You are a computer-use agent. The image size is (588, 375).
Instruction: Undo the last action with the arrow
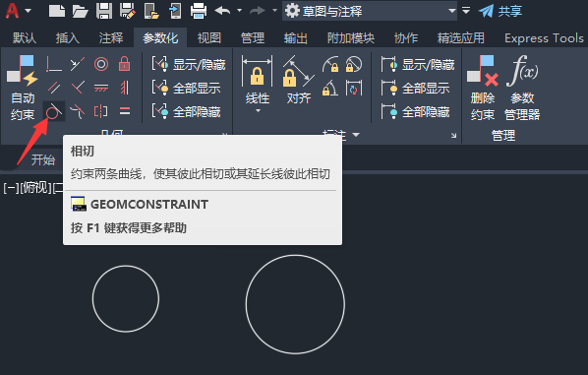(x=223, y=11)
